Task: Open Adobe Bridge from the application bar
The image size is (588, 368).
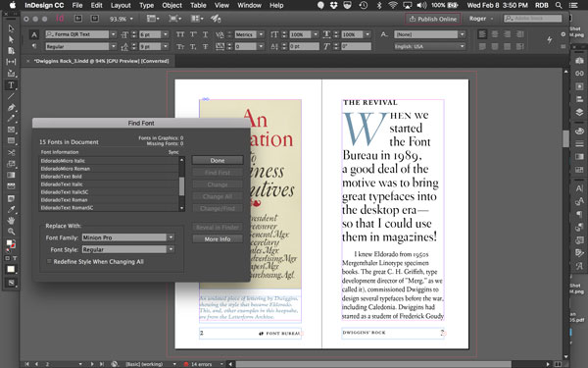Action: point(78,19)
